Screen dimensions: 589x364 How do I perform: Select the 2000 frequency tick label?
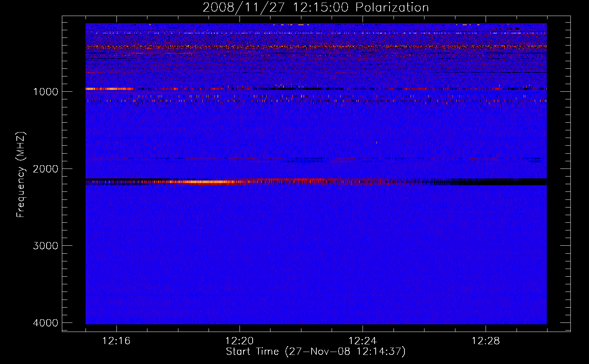(x=46, y=169)
